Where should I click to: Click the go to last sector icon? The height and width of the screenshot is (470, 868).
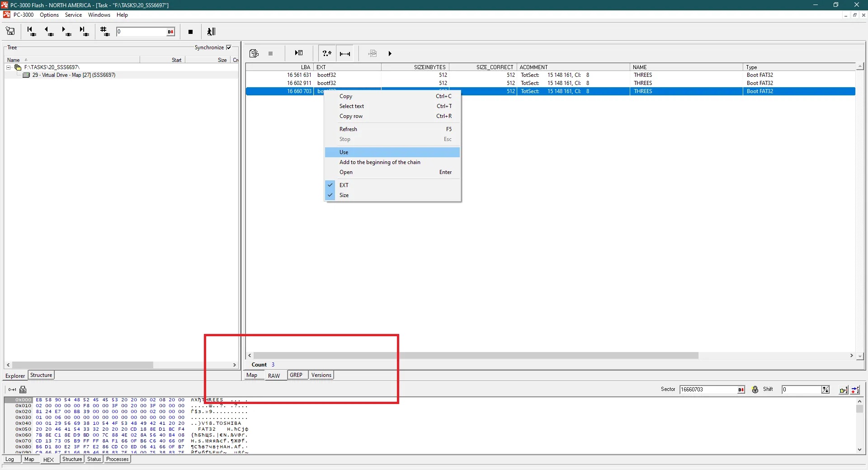(x=84, y=31)
